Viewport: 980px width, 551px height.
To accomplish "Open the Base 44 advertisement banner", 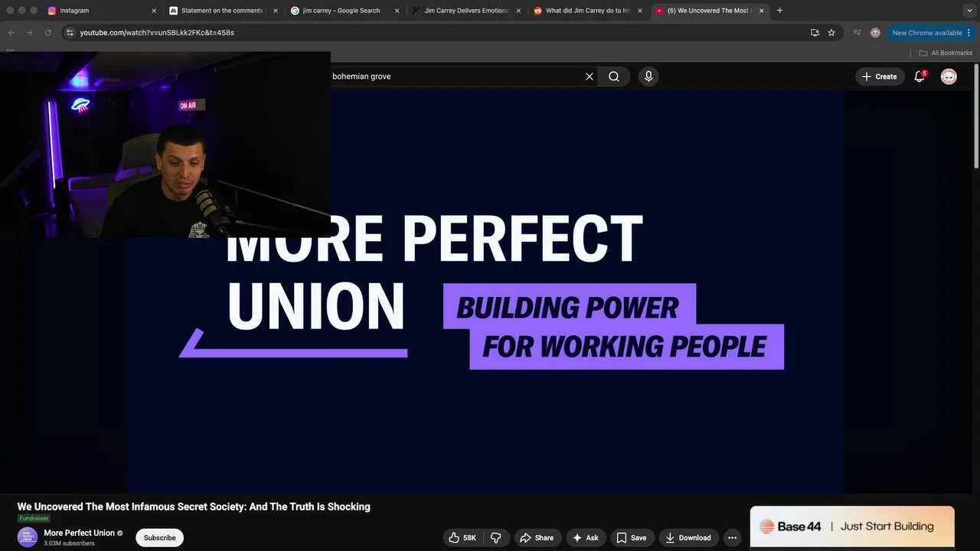I will 852,527.
